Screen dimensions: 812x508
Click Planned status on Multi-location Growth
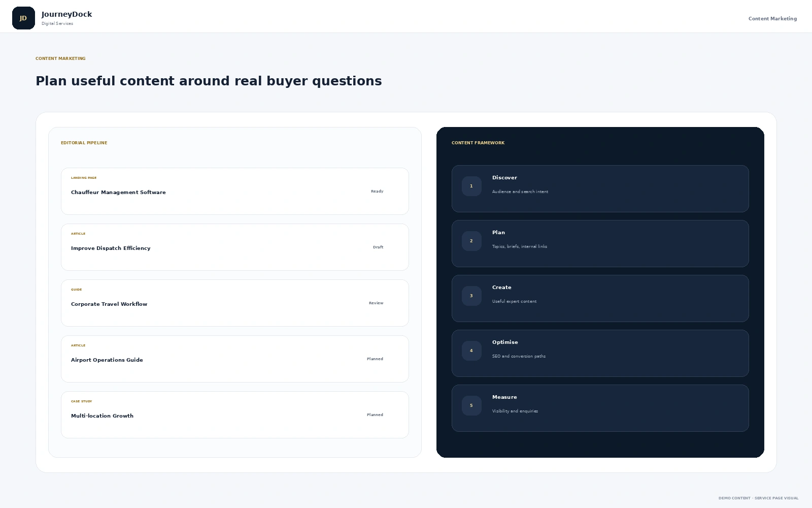[375, 415]
